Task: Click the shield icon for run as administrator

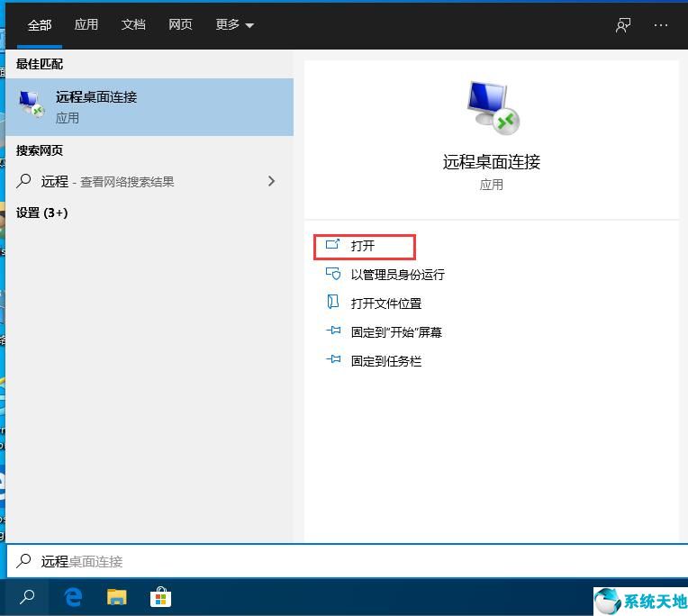Action: (333, 274)
